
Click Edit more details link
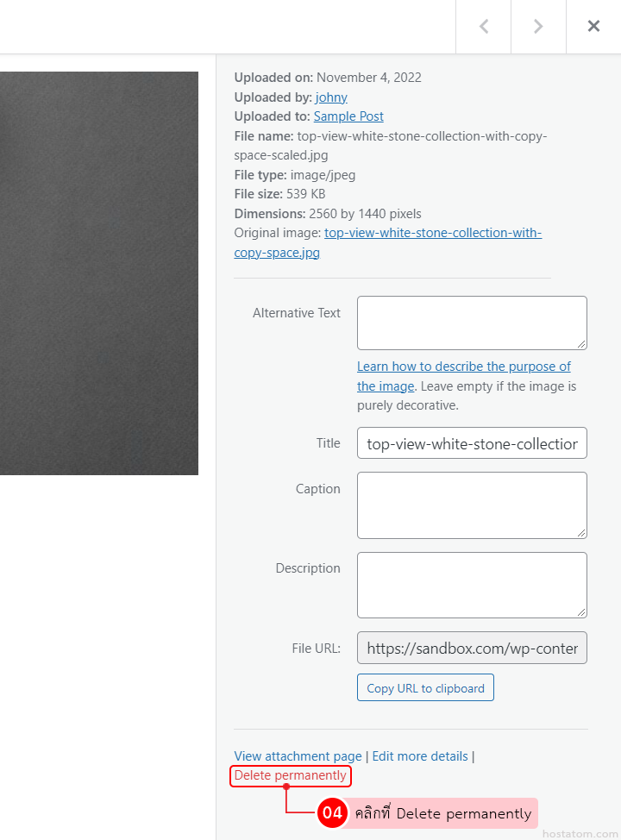pyautogui.click(x=420, y=756)
